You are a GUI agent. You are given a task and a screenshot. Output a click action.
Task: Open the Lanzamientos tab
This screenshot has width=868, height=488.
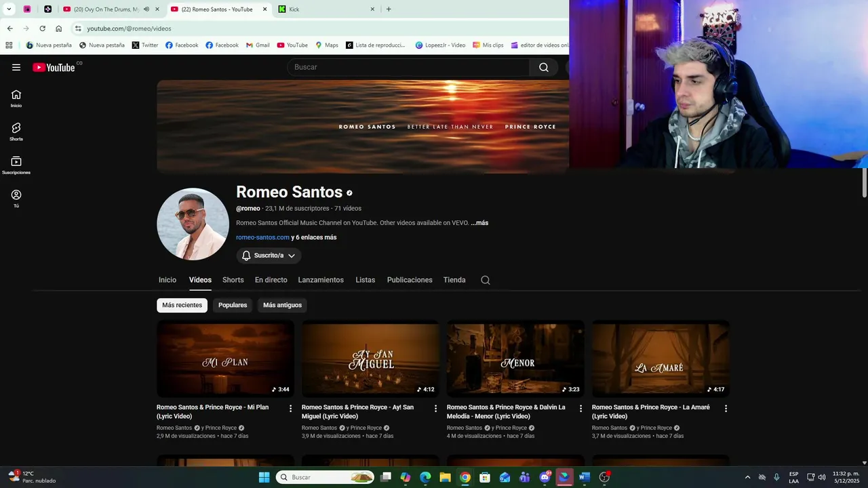pyautogui.click(x=321, y=280)
